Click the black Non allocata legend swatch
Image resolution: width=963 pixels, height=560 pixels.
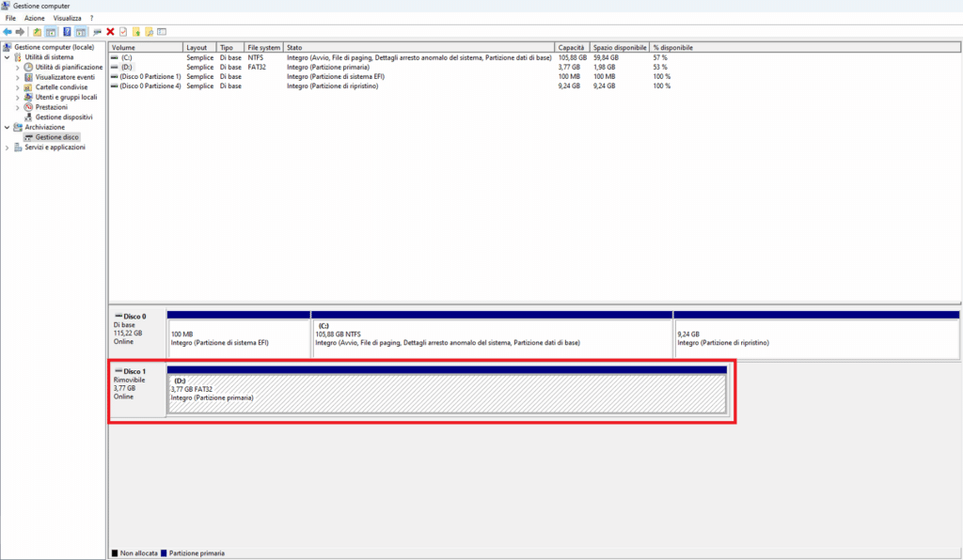[x=115, y=553]
